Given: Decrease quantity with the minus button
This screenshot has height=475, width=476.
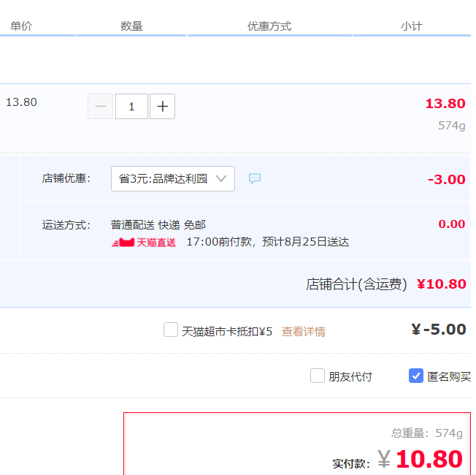Looking at the screenshot, I should coord(101,107).
